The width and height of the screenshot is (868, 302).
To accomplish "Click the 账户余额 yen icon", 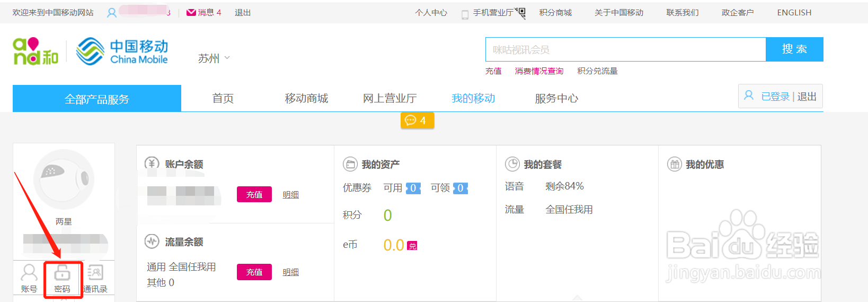I will (152, 163).
